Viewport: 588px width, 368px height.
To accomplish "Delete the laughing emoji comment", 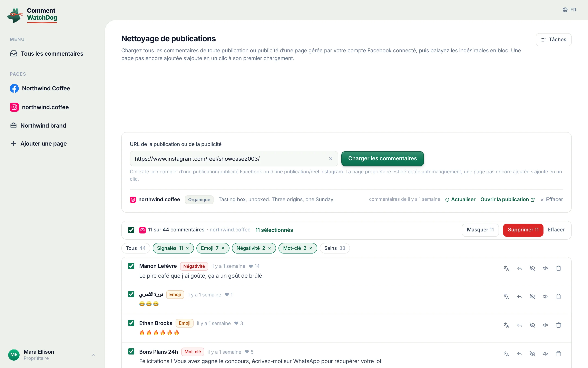I will 559,296.
